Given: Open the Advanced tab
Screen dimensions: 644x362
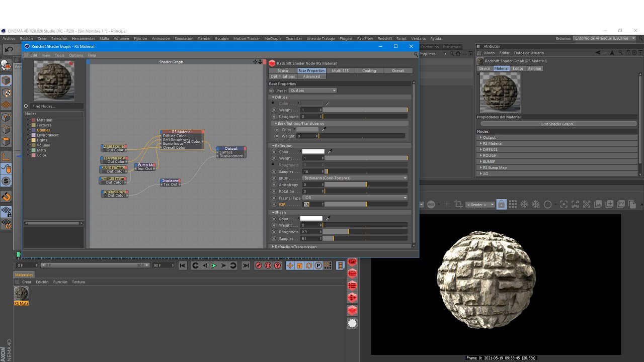Looking at the screenshot, I should point(311,76).
